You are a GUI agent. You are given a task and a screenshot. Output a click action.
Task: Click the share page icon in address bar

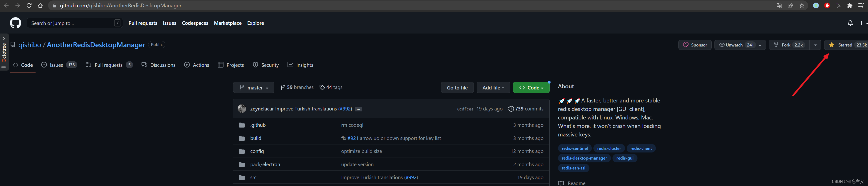tap(791, 5)
